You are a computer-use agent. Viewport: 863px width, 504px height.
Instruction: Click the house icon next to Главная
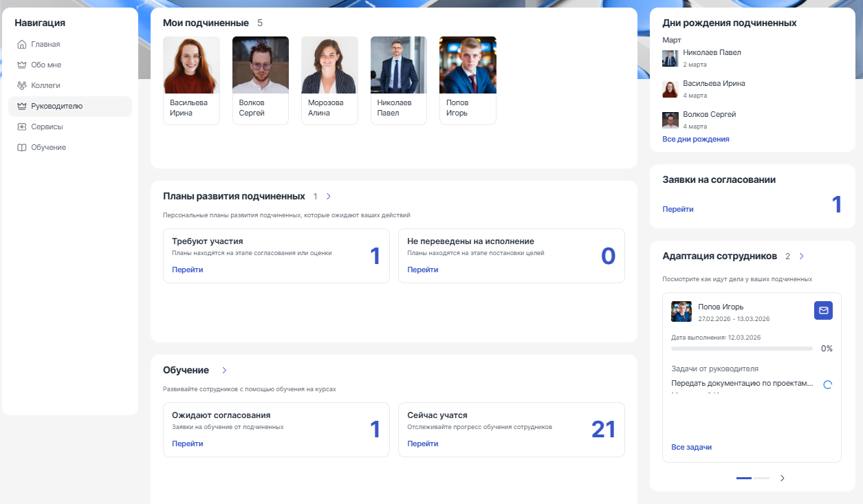point(22,45)
